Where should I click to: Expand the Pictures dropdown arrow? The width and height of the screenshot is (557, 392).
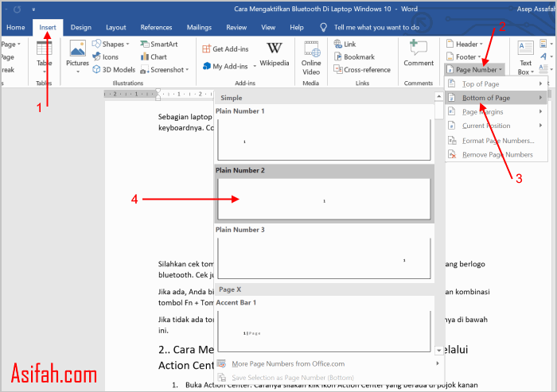click(78, 72)
